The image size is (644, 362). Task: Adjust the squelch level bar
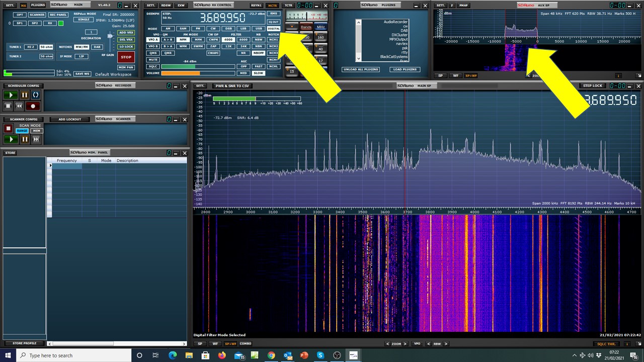click(x=198, y=66)
